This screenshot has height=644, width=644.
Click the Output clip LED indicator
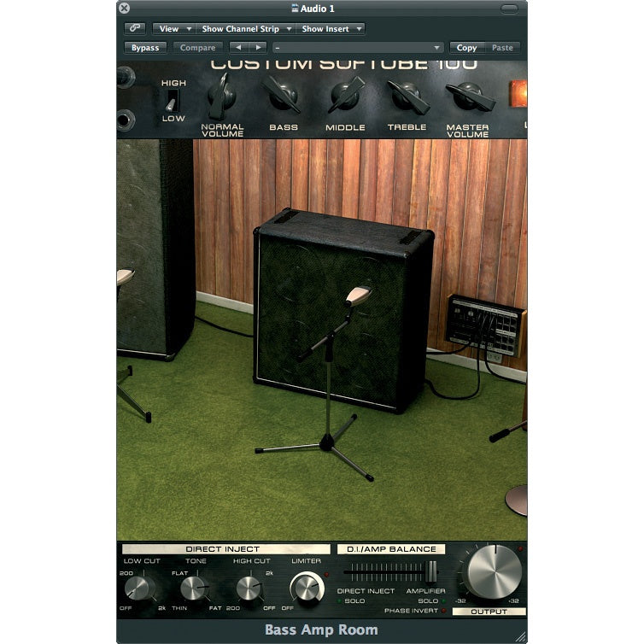(520, 548)
